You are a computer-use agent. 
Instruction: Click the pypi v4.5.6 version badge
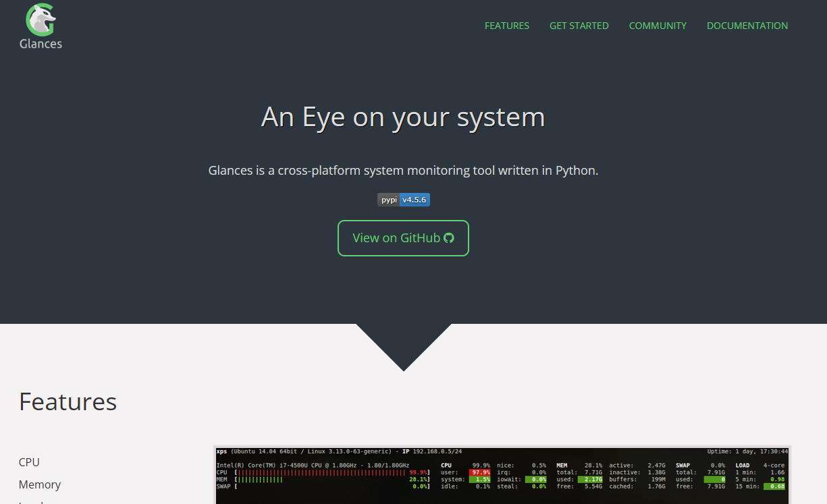pos(404,200)
